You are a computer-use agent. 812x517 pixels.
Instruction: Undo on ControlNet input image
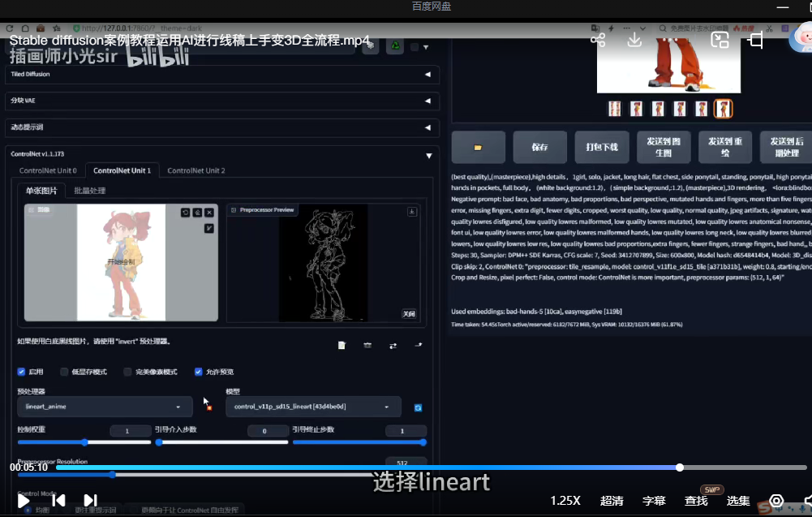[x=186, y=213]
